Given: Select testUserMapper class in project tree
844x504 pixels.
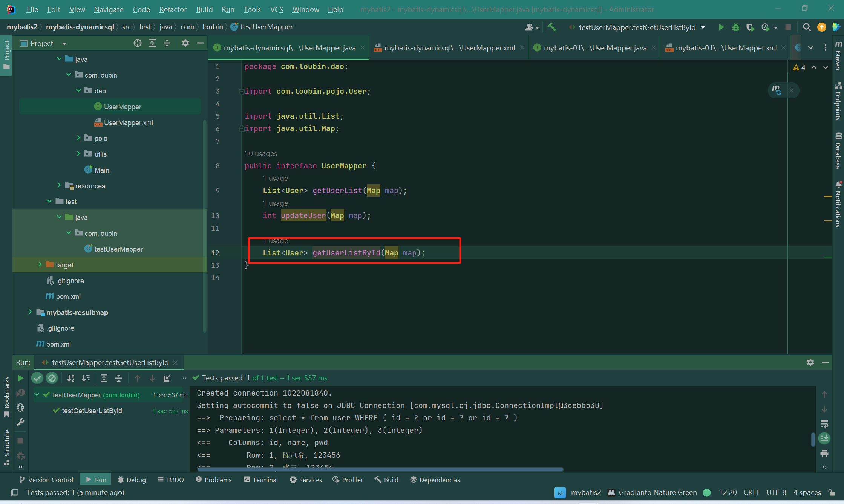Looking at the screenshot, I should [118, 249].
